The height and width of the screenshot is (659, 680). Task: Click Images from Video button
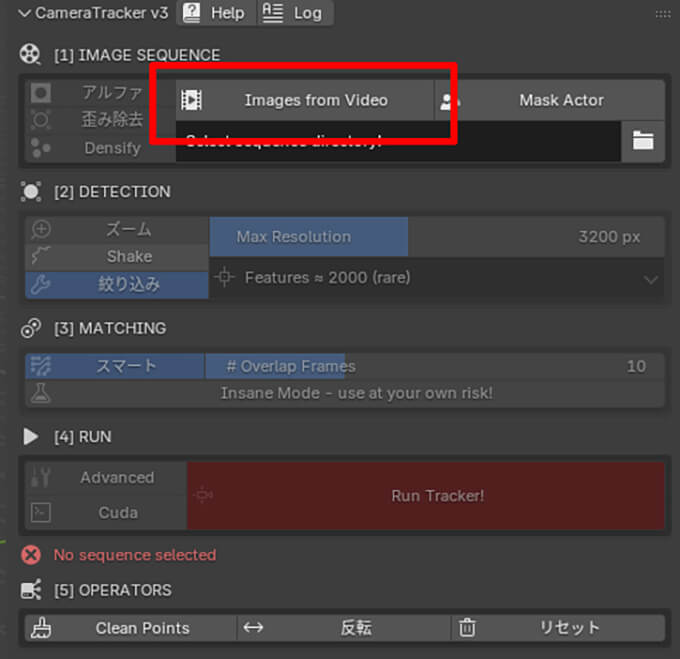(305, 100)
